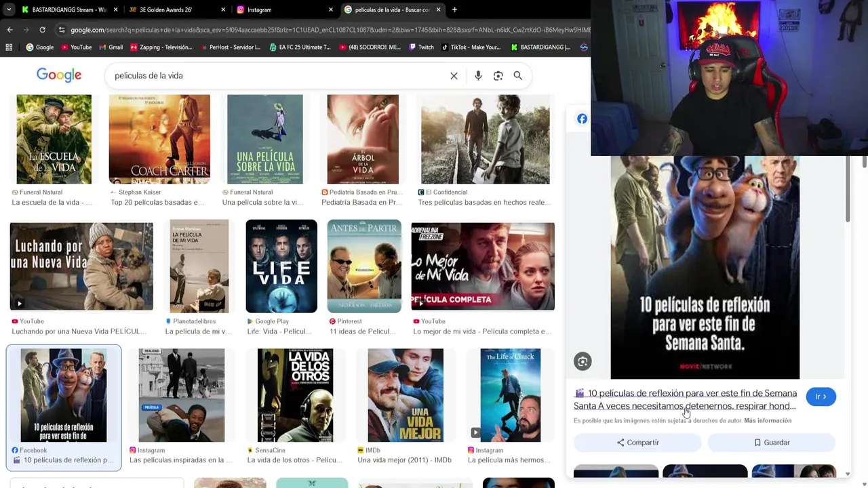Click large preview image of 10 películas
The image size is (868, 488).
coord(705,267)
